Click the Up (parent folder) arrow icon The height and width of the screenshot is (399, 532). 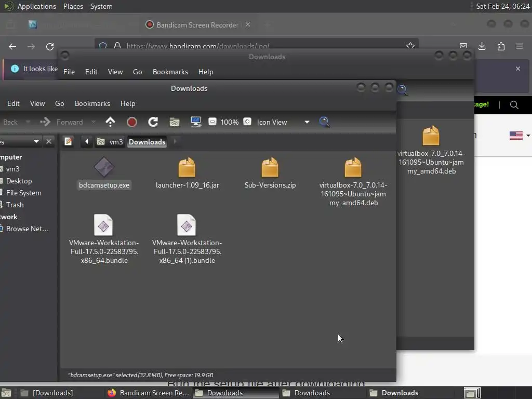point(110,122)
